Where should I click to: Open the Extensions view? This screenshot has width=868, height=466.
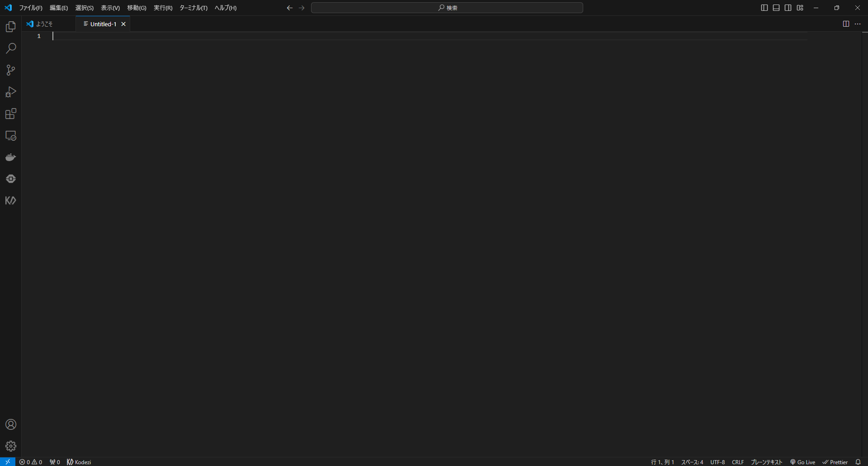pyautogui.click(x=10, y=114)
